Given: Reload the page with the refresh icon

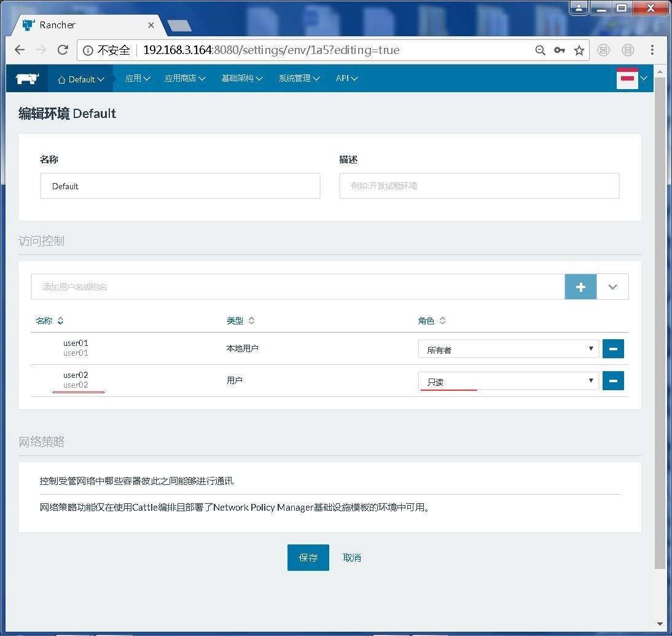Looking at the screenshot, I should (62, 50).
